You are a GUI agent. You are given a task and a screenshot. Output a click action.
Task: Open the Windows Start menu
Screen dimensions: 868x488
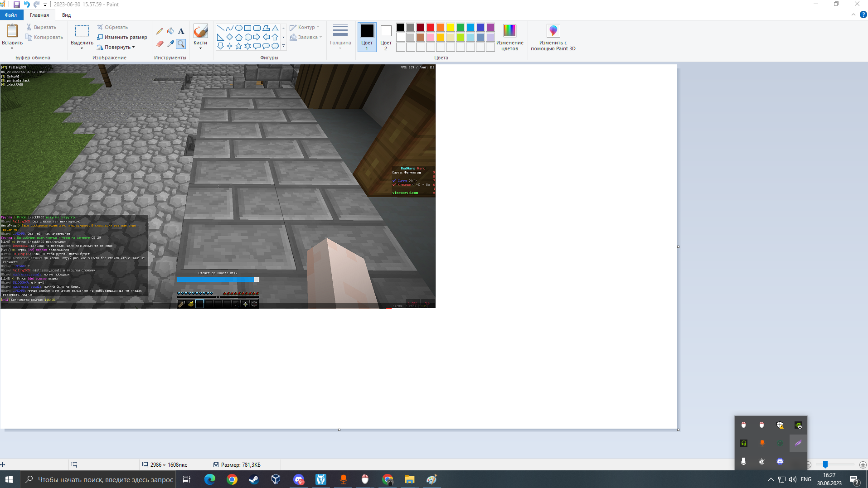tap(9, 479)
